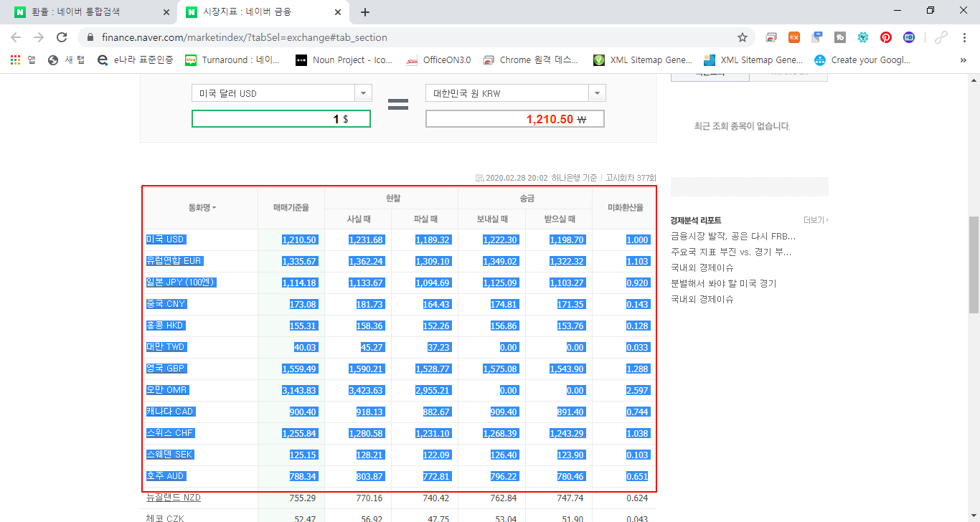Open report '주요국 지표 부진 vs. 경기 부...'
Image resolution: width=980 pixels, height=522 pixels.
tap(731, 252)
